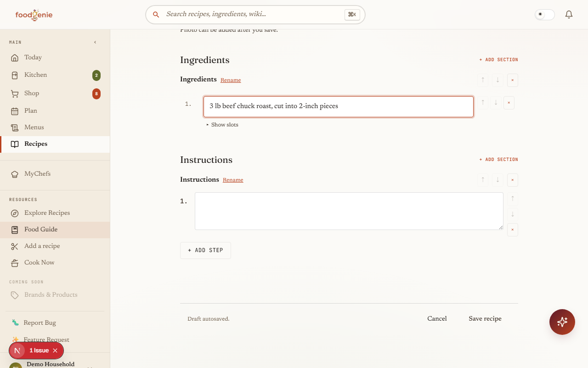Move Instructions section down
Image resolution: width=588 pixels, height=368 pixels.
click(498, 180)
